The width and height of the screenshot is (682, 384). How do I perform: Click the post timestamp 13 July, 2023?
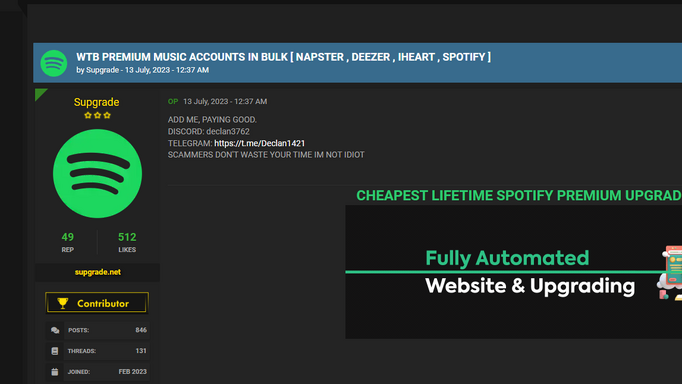tap(225, 101)
